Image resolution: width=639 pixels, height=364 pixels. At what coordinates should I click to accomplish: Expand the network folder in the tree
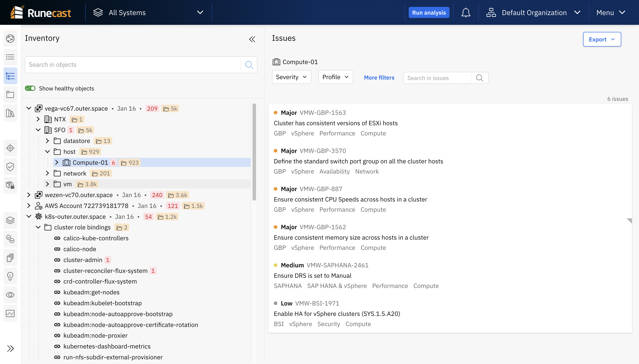[x=47, y=173]
